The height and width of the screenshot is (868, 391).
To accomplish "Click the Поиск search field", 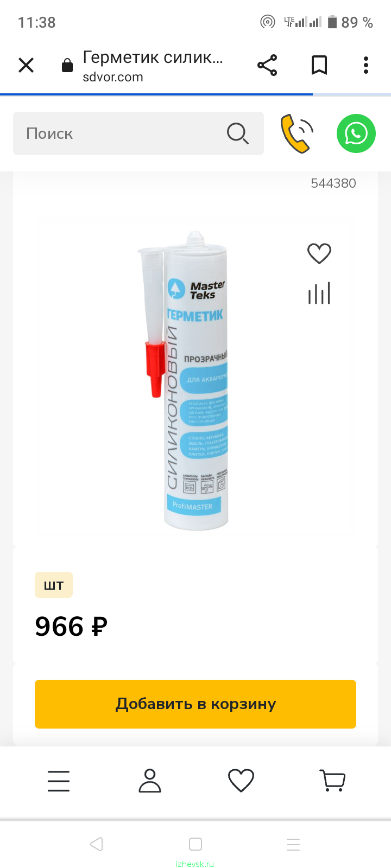I will coord(138,133).
